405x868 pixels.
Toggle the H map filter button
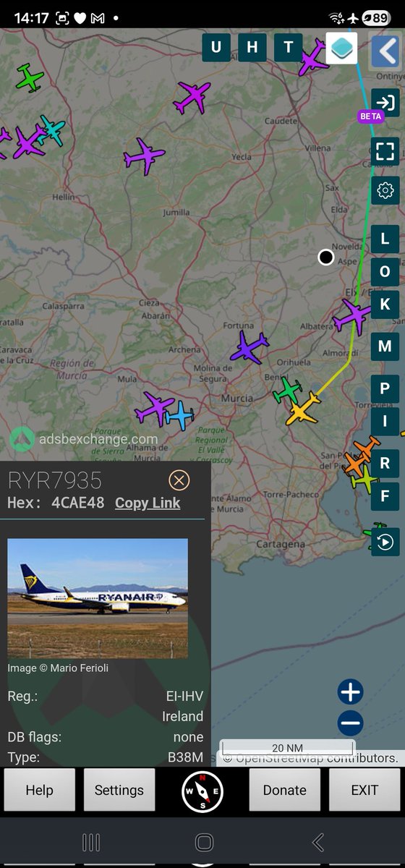(x=252, y=48)
